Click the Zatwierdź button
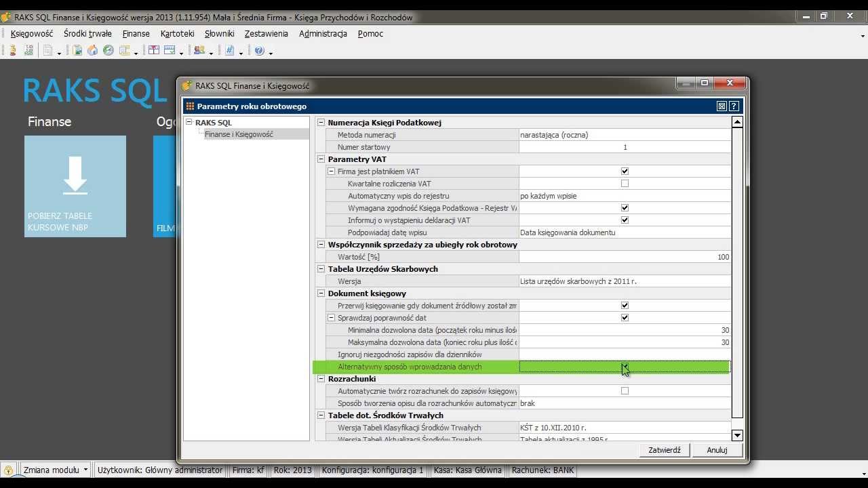The width and height of the screenshot is (868, 488). click(665, 450)
